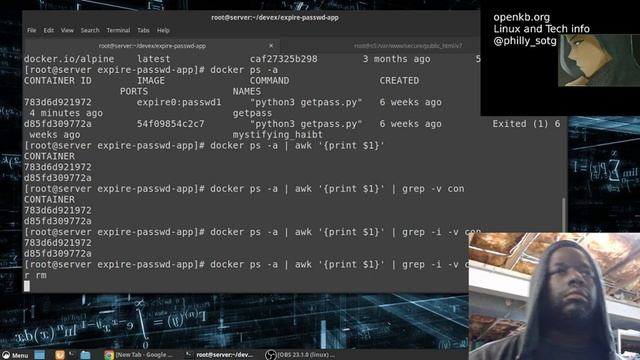Open the View menu
Viewport: 640px width, 360px height.
click(67, 30)
